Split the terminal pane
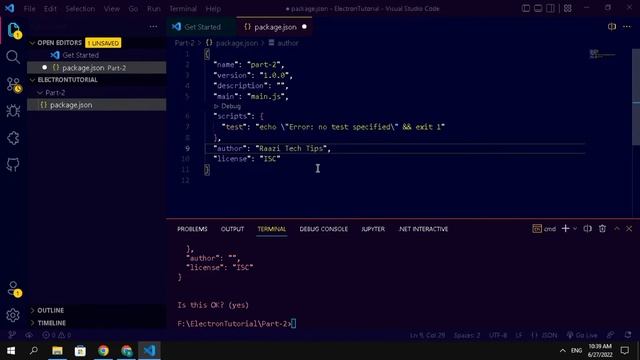This screenshot has height=360, width=640. tap(587, 229)
